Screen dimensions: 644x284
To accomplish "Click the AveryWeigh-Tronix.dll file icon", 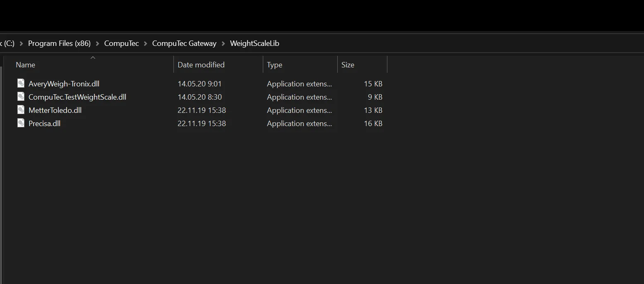I will [21, 84].
